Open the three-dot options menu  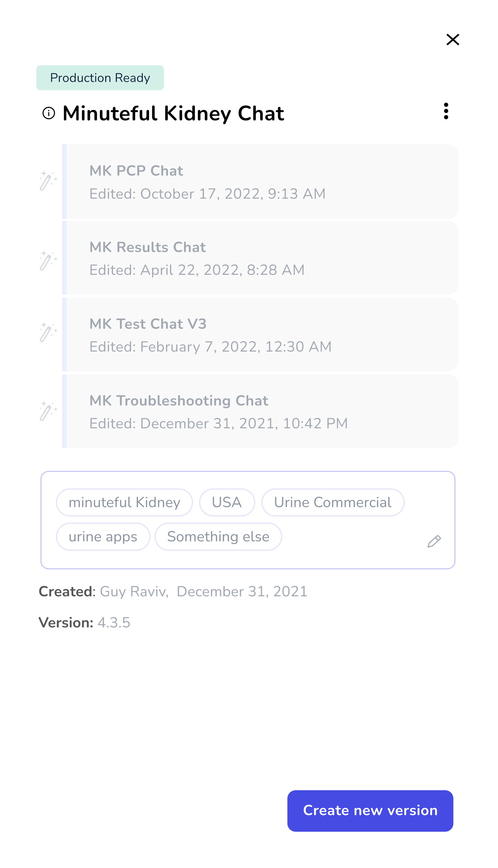click(x=446, y=111)
